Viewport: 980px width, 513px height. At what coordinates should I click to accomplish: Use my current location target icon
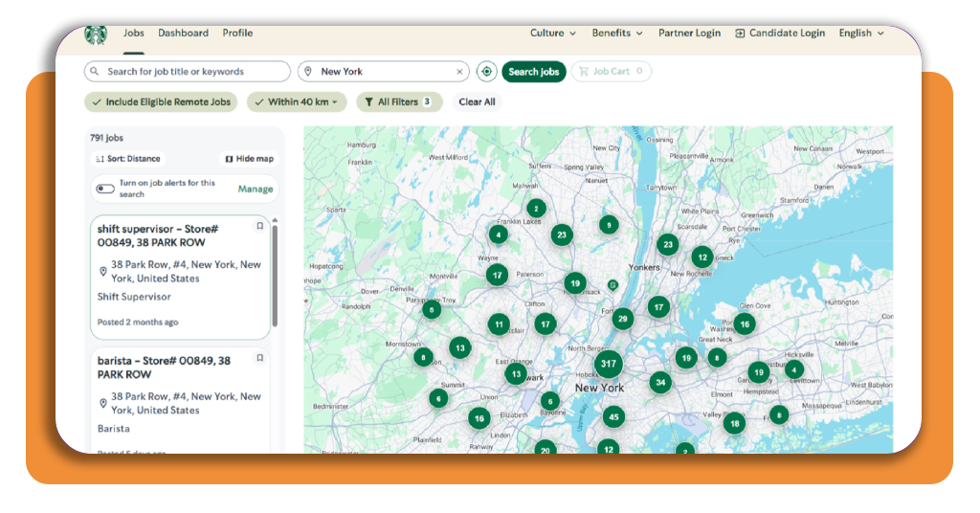click(x=486, y=71)
